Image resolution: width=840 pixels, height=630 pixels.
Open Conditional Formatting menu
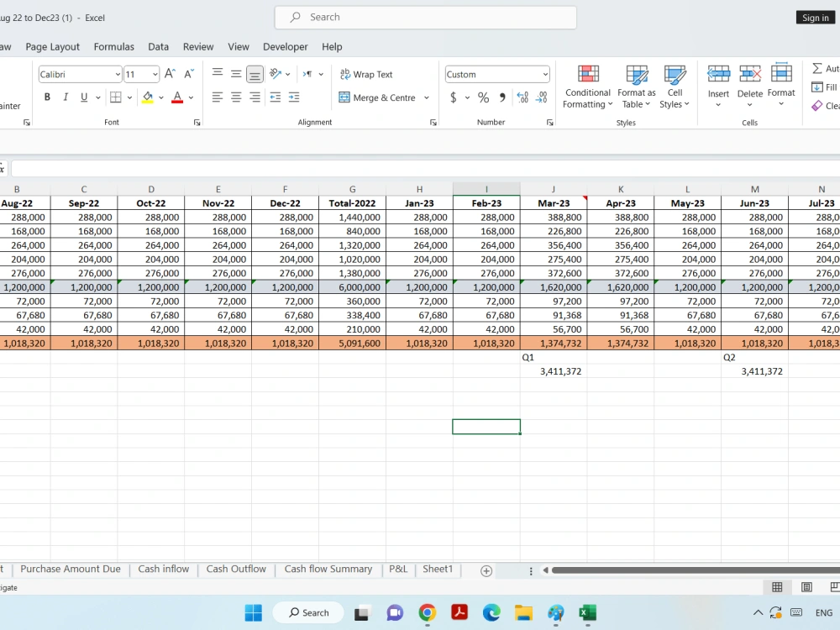(588, 87)
